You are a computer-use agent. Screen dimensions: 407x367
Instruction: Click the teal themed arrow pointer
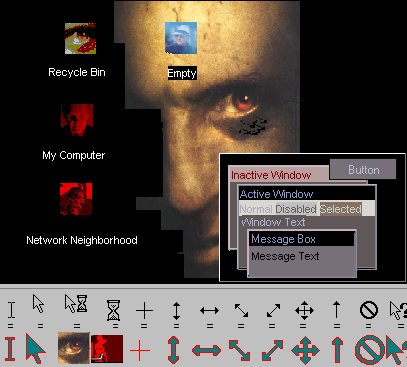[35, 349]
